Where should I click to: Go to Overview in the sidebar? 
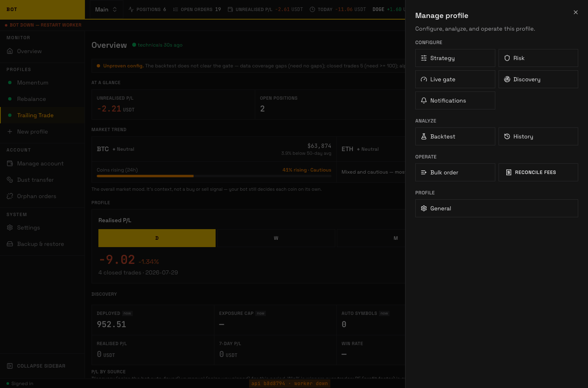pos(42,51)
